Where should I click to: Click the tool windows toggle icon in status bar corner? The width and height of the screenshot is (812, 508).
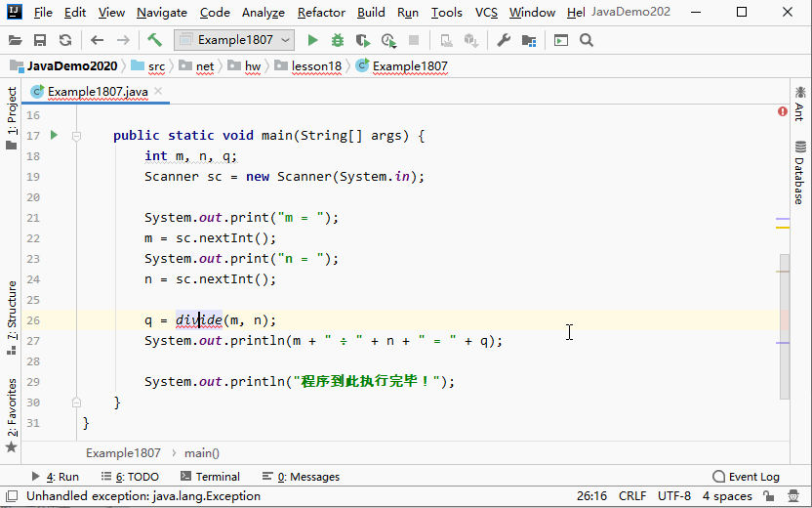[12, 496]
